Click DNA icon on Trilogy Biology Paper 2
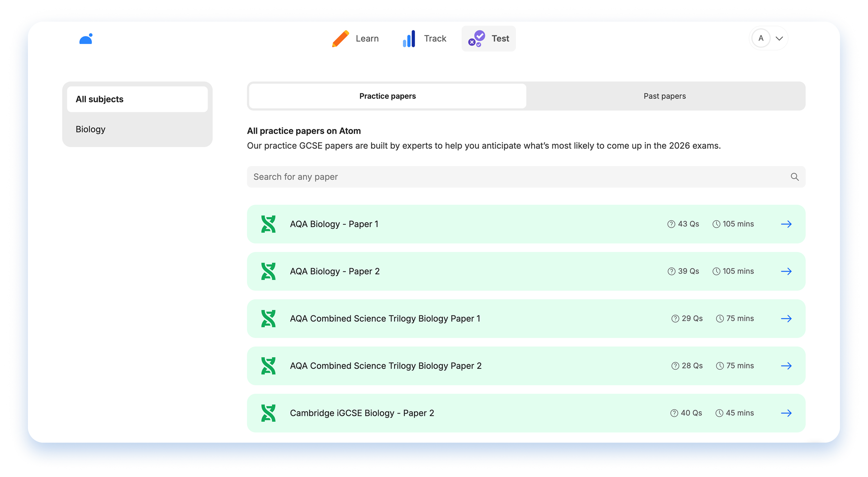 [x=268, y=366]
